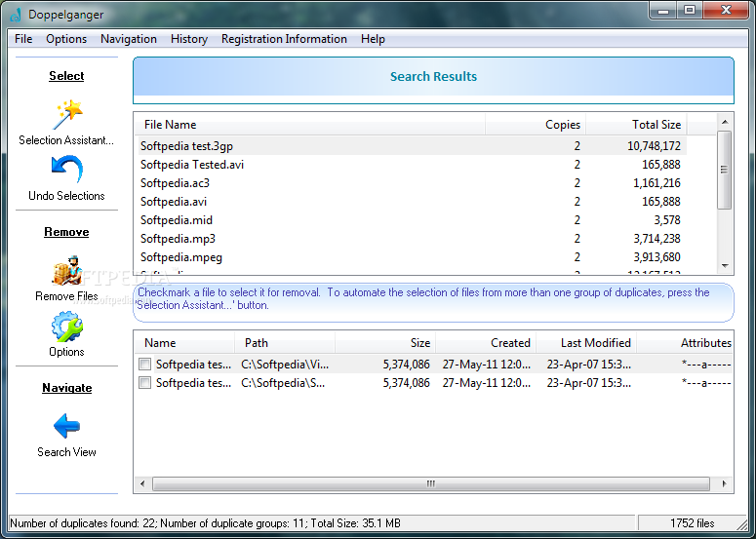
Task: Click the results list vertical scrollbar thumb
Action: pyautogui.click(x=724, y=170)
